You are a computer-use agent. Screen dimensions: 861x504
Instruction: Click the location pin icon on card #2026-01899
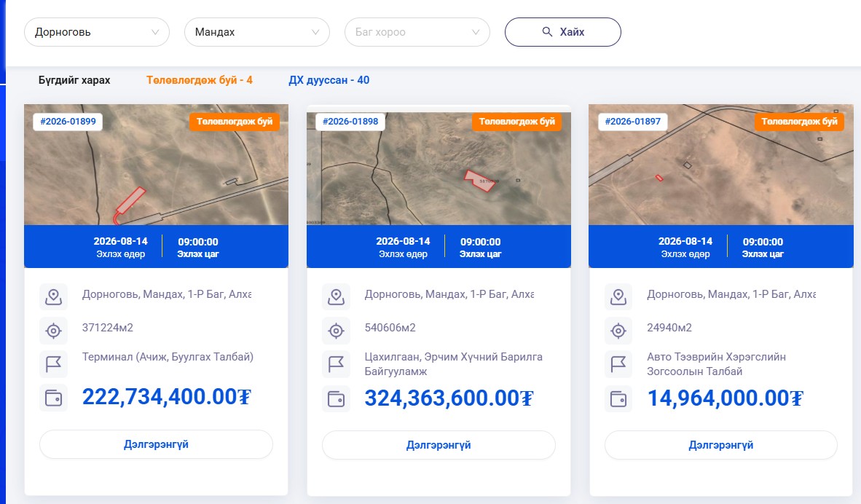point(53,297)
